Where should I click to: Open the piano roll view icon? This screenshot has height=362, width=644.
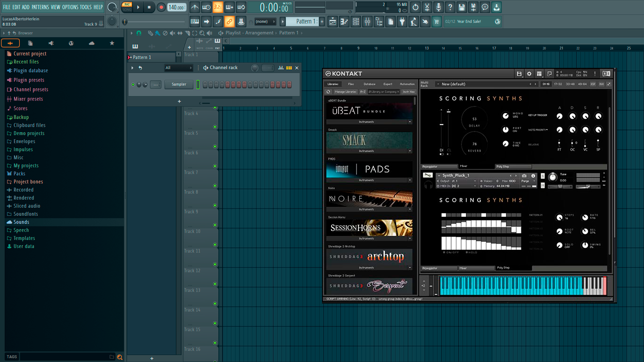pyautogui.click(x=344, y=22)
